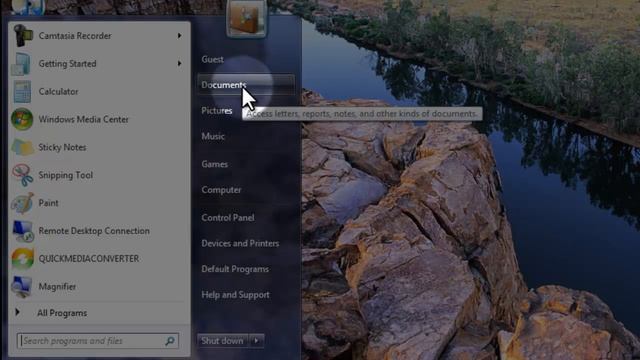Click the Snipping Tool label
640x360 pixels.
(66, 175)
